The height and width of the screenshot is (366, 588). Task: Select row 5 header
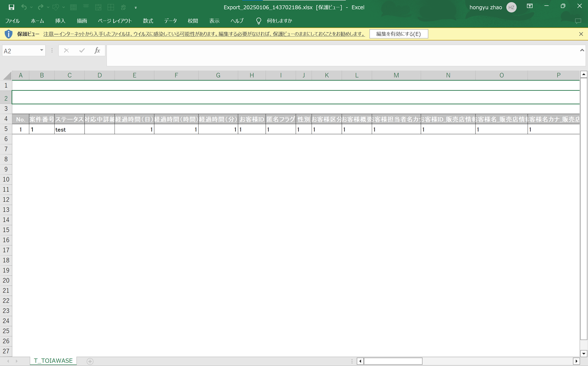pos(6,129)
